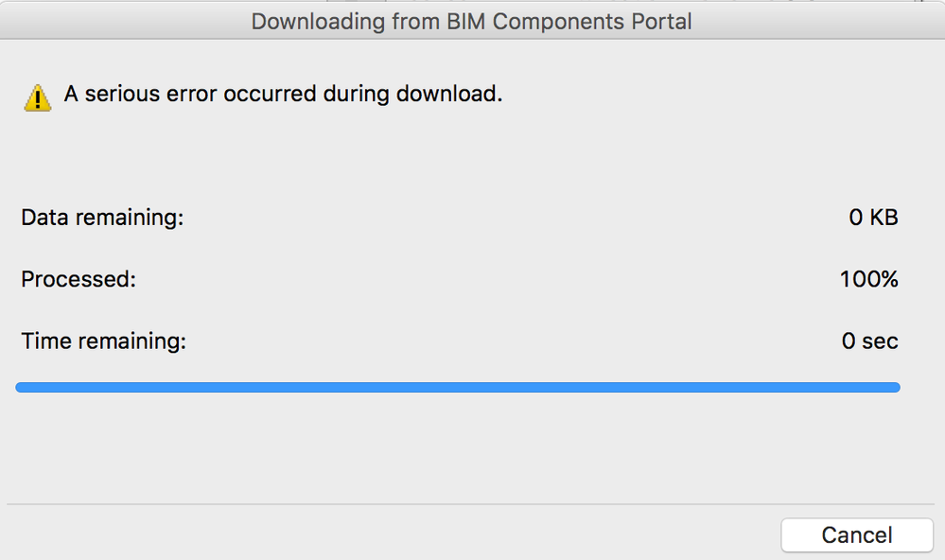945x560 pixels.
Task: Click the word "download" in the error message
Action: click(x=449, y=94)
